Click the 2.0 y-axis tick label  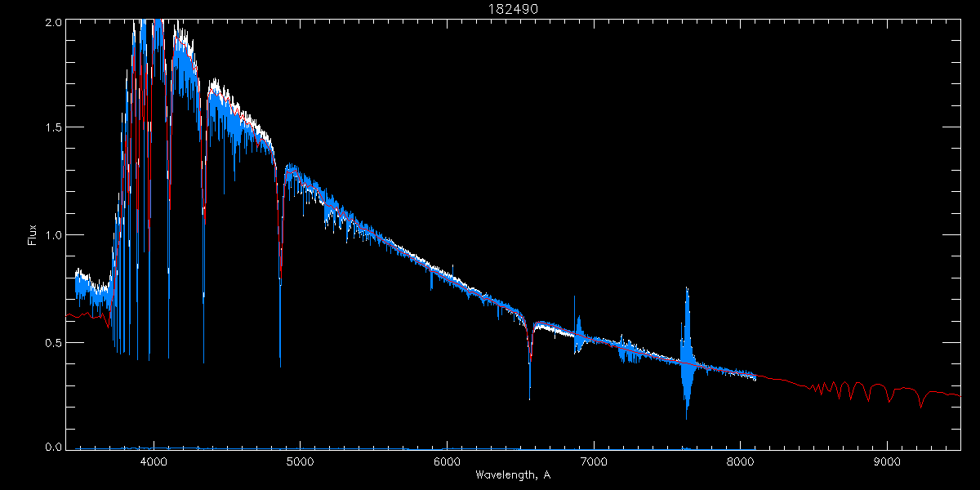click(x=52, y=22)
